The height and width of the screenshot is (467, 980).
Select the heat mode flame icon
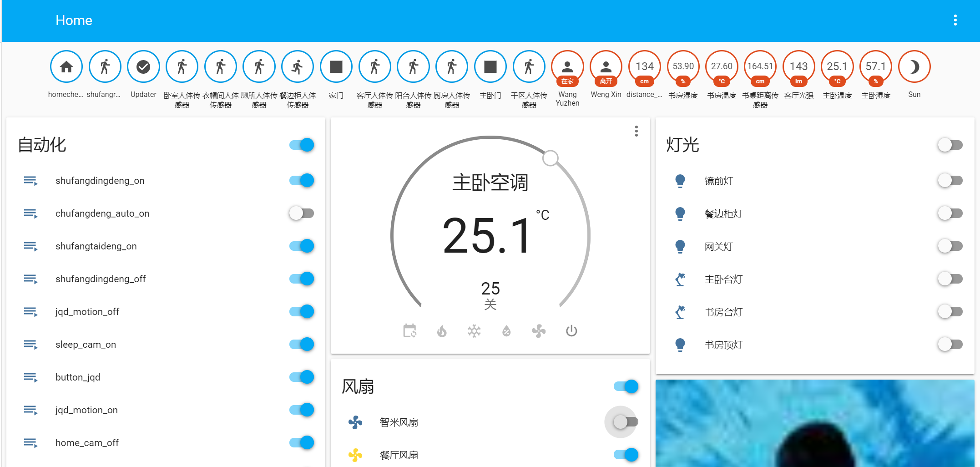(442, 331)
